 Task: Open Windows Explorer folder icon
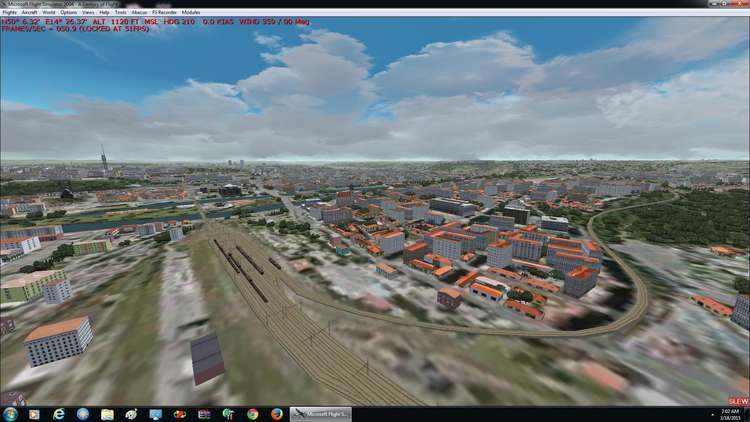coord(107,414)
